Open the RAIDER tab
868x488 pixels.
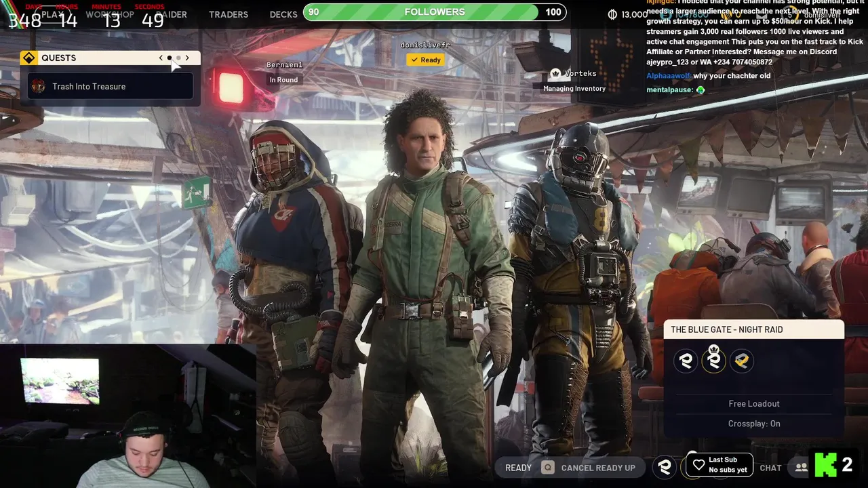coord(170,14)
